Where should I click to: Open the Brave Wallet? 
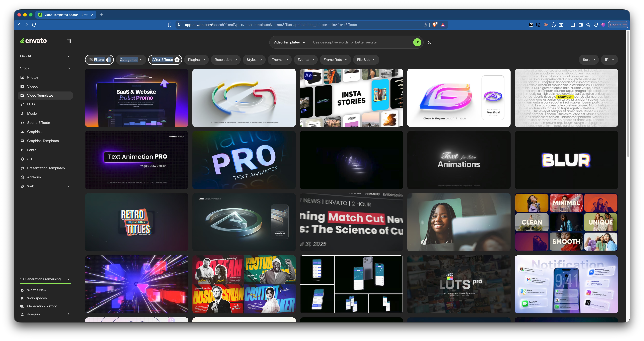(x=581, y=25)
